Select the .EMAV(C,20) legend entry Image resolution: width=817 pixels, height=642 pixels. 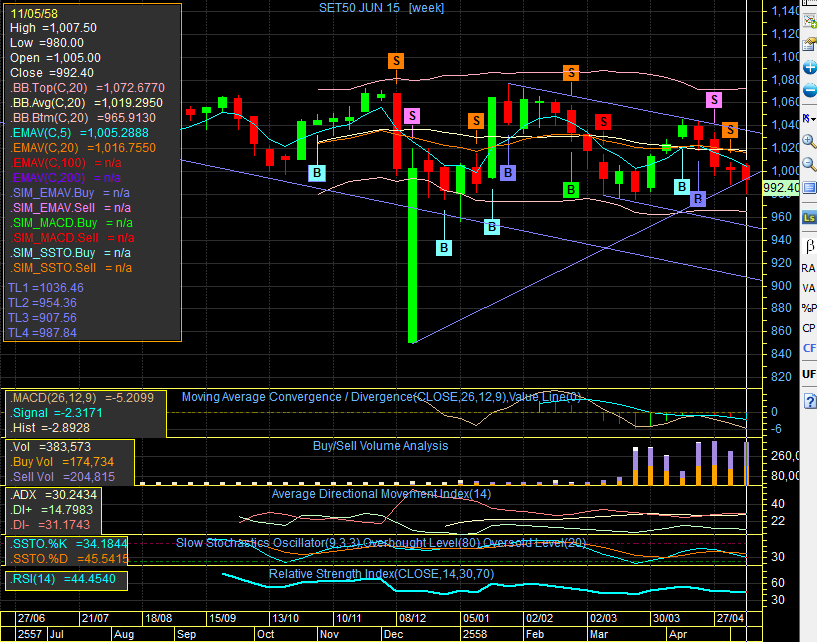pyautogui.click(x=83, y=148)
